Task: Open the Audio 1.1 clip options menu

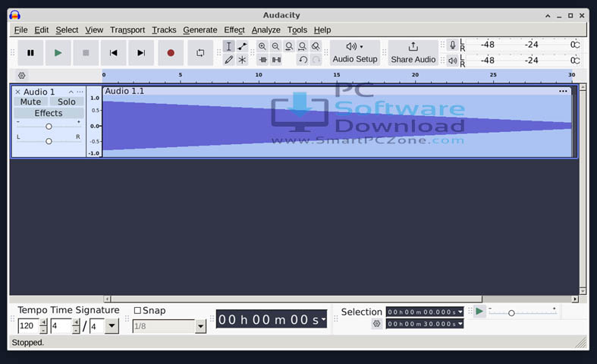Action: pos(563,91)
